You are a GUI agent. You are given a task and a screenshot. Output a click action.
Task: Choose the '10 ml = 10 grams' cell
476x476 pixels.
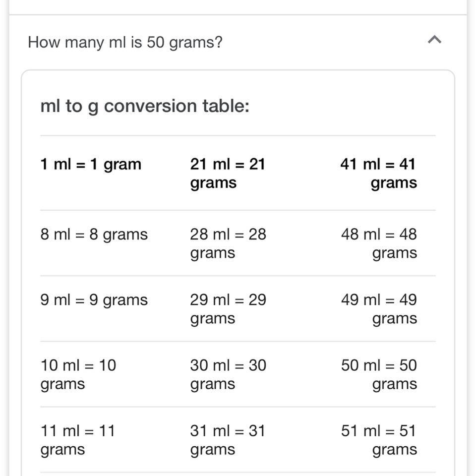tap(78, 374)
